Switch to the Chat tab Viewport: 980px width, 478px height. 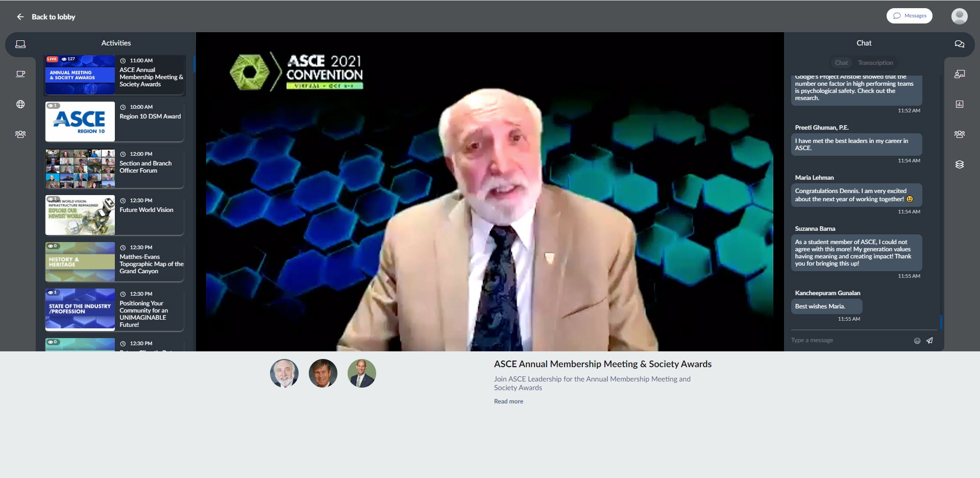(841, 63)
